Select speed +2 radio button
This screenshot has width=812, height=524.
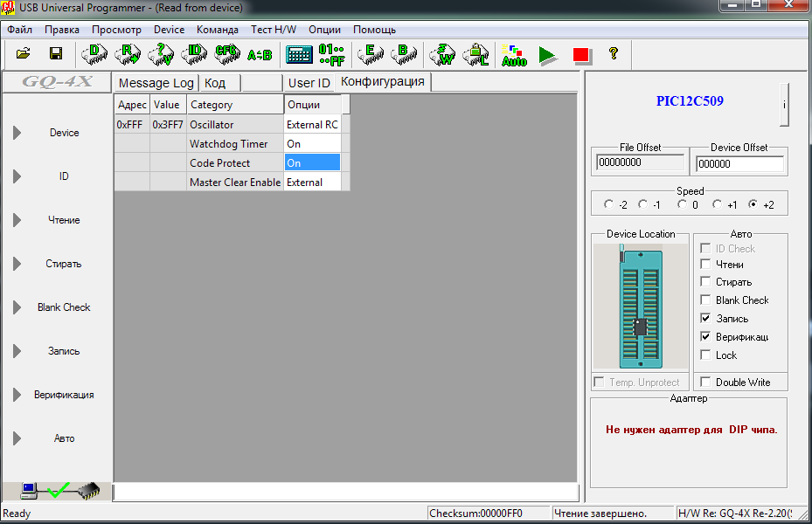[753, 204]
